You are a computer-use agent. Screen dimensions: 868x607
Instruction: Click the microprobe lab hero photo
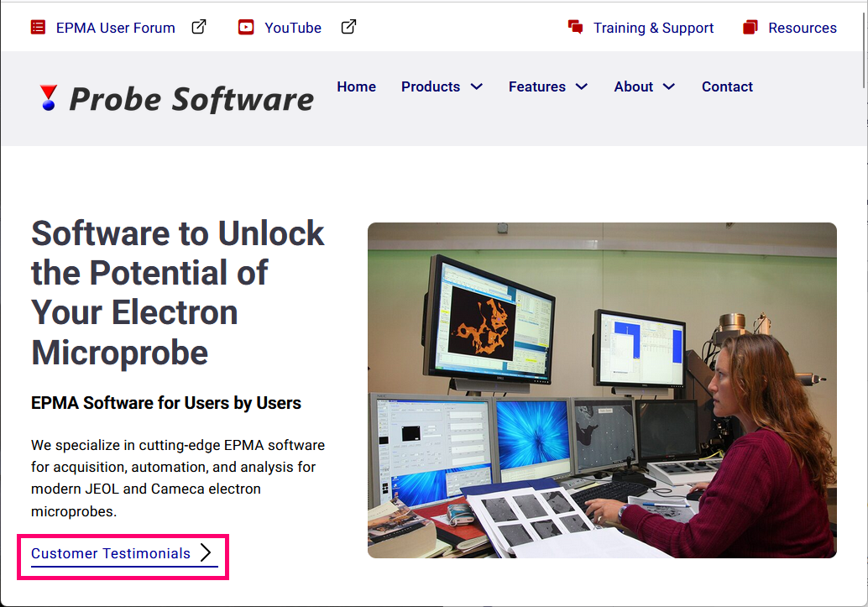click(602, 390)
